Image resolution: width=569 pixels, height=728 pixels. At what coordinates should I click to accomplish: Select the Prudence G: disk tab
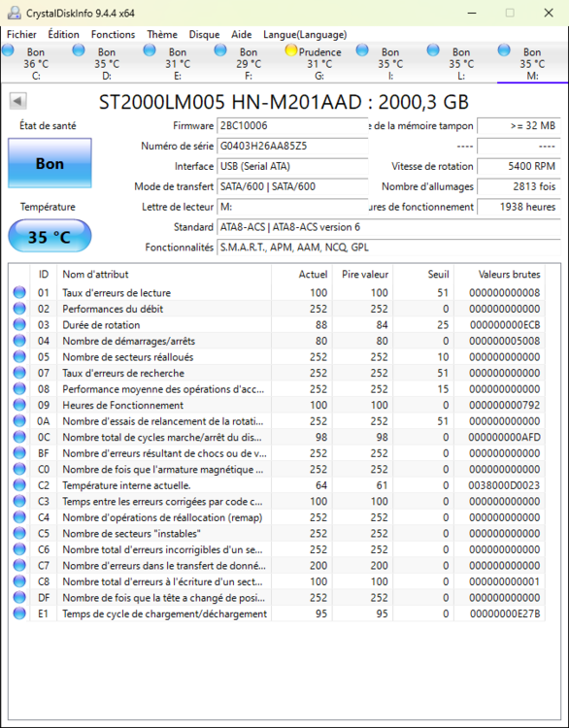click(x=319, y=63)
